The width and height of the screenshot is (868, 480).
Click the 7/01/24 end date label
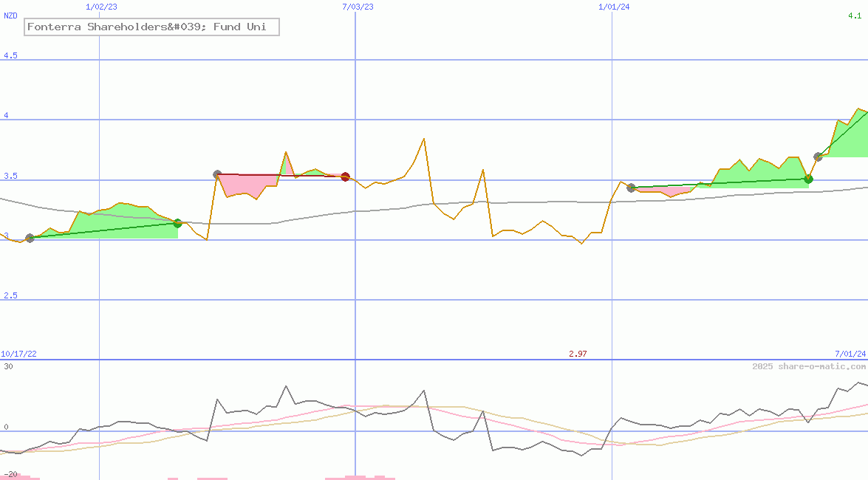pyautogui.click(x=850, y=354)
